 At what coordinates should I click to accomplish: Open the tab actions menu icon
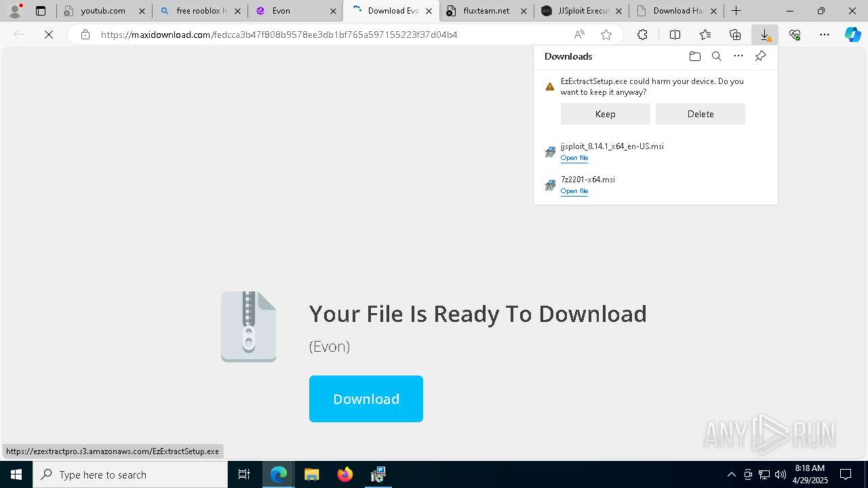click(x=41, y=11)
